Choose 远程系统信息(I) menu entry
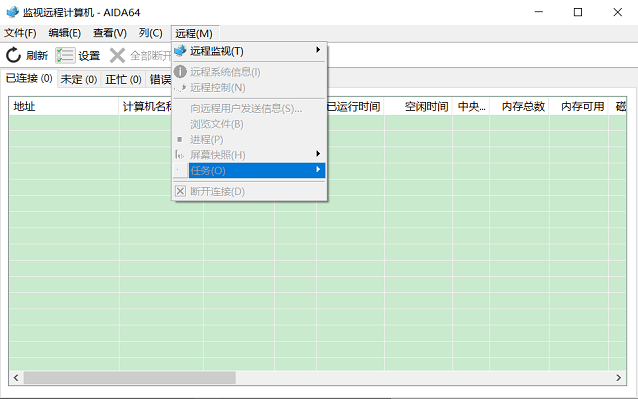Image resolution: width=638 pixels, height=399 pixels. click(249, 72)
